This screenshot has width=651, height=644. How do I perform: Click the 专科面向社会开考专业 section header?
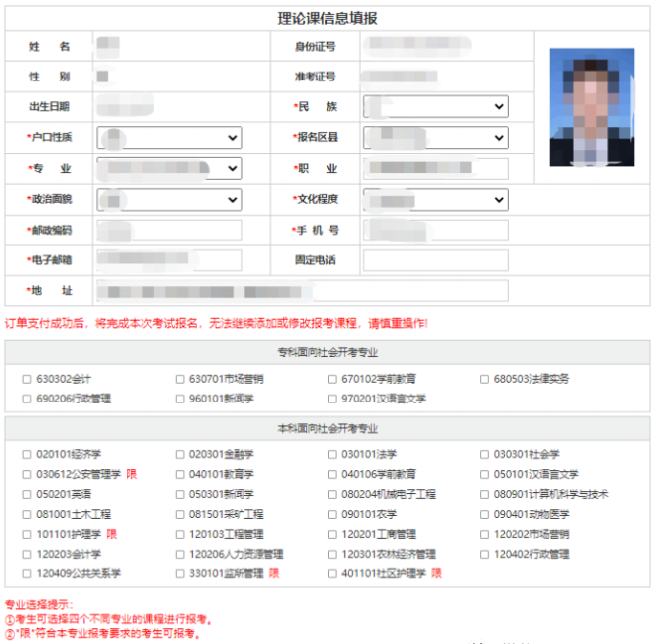point(328,353)
